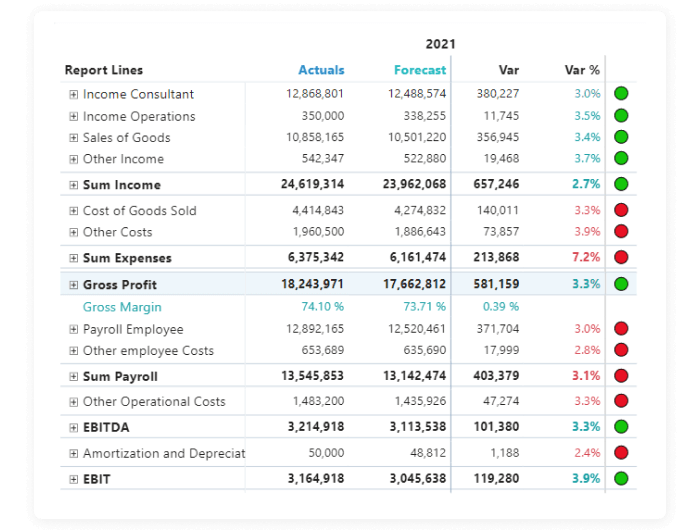Expand the Other Income row
This screenshot has width=699, height=531.
tap(74, 159)
